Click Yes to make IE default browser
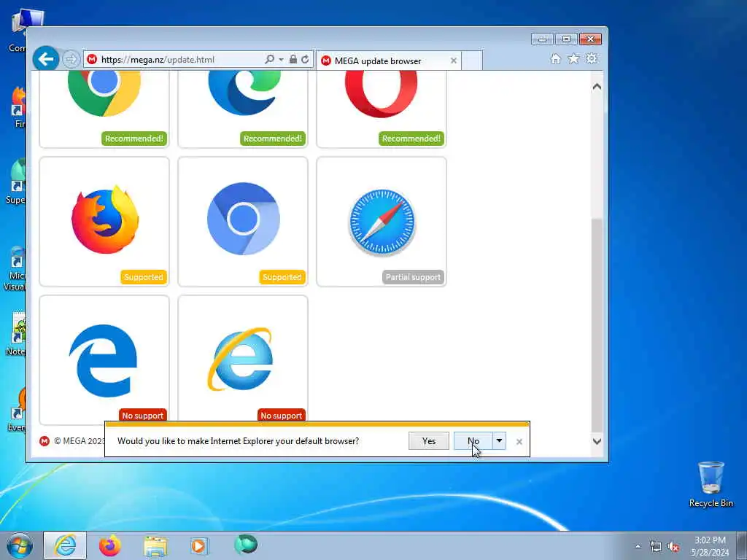This screenshot has width=747, height=560. coord(429,441)
